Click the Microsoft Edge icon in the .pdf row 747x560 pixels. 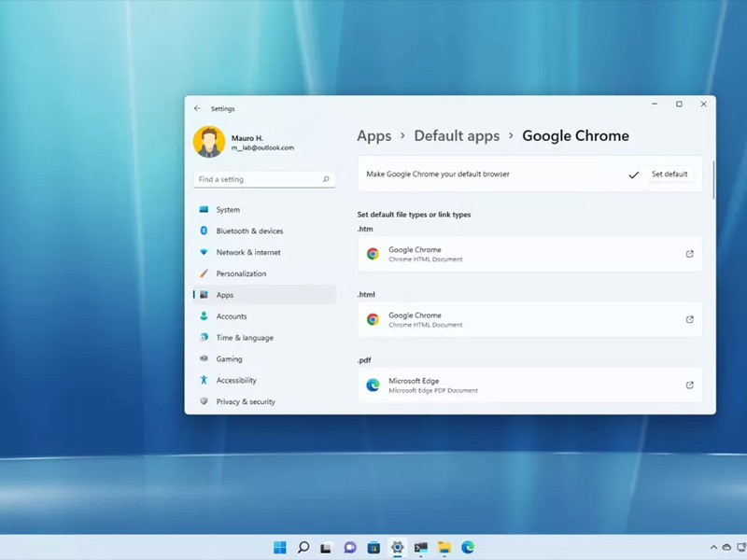[373, 385]
